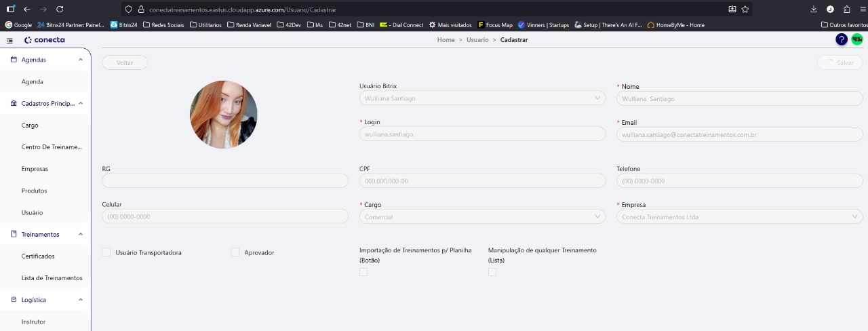The width and height of the screenshot is (868, 331).
Task: Expand the Cargo dropdown
Action: [x=482, y=217]
